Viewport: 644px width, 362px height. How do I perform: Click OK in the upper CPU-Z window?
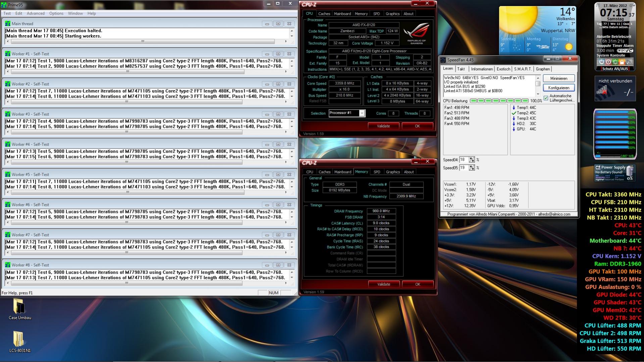pyautogui.click(x=417, y=126)
